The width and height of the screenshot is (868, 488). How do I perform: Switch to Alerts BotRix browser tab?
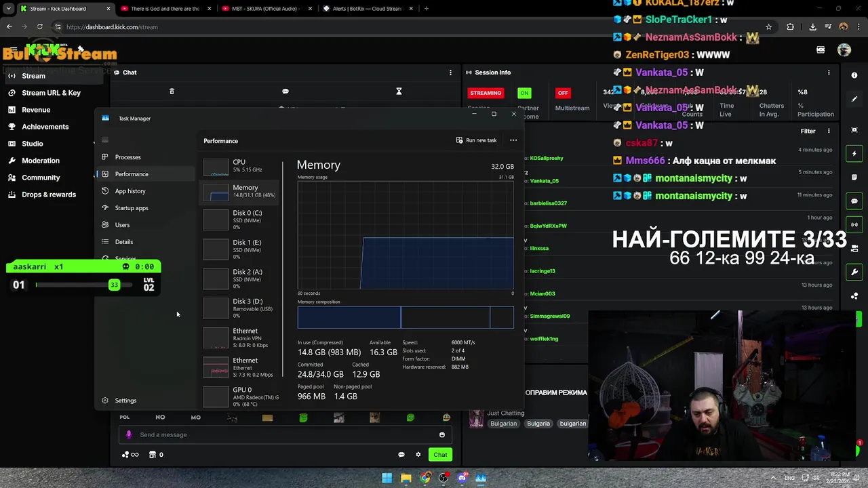[x=366, y=9]
